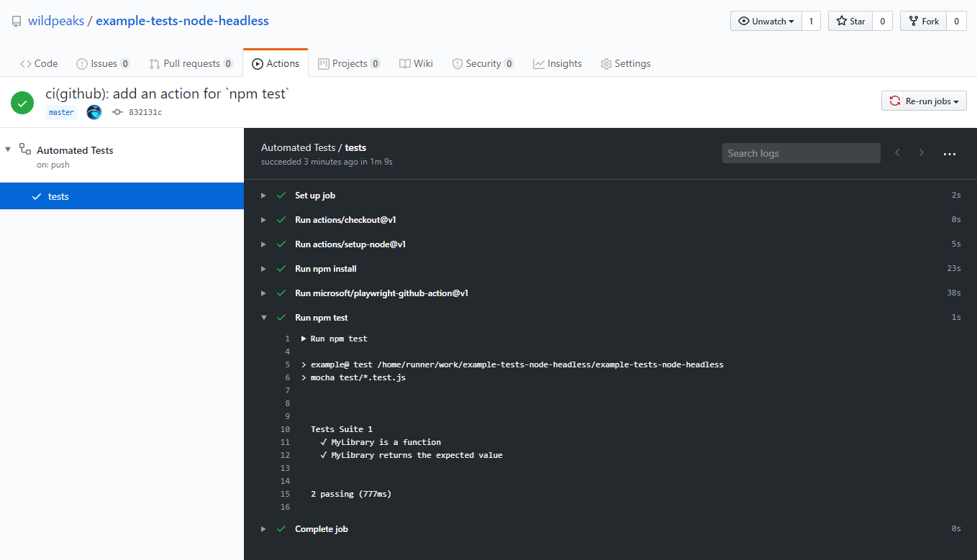This screenshot has width=977, height=560.
Task: Switch to the Issues tab
Action: click(103, 63)
